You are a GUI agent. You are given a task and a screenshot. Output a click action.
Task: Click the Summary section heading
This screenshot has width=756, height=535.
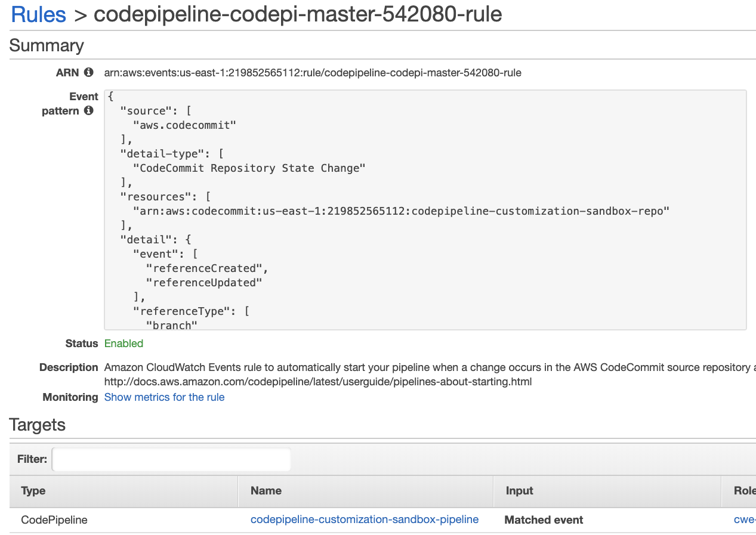(47, 46)
